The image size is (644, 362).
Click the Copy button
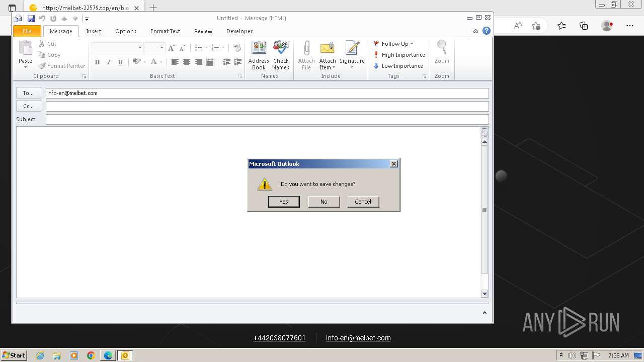click(49, 55)
